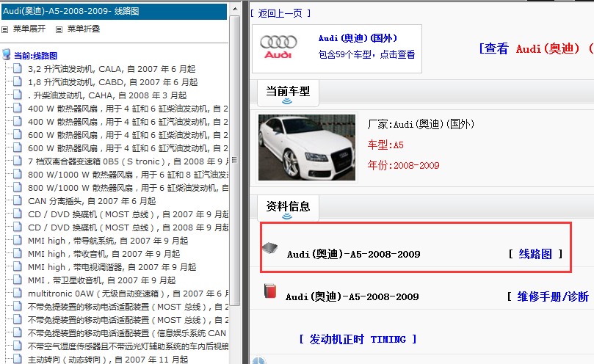Open 返回上一页 back link

click(x=280, y=14)
